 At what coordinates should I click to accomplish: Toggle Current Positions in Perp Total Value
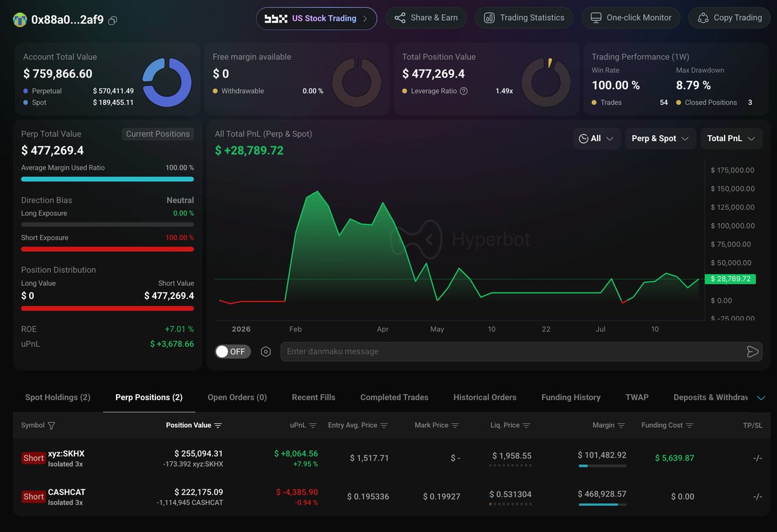(x=158, y=134)
